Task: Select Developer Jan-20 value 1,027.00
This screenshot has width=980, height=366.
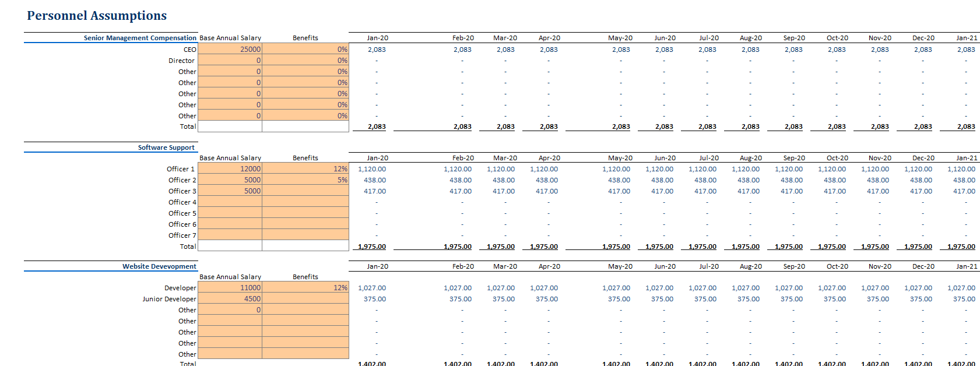Action: coord(372,288)
